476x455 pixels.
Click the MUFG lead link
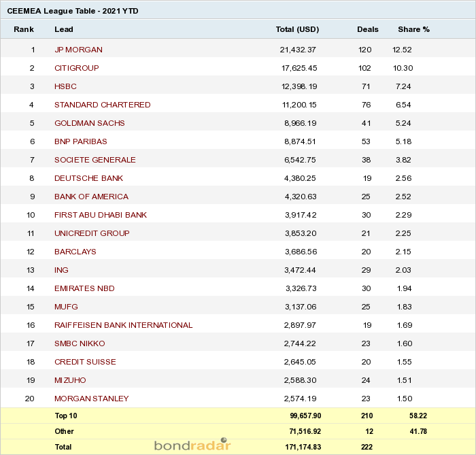[66, 307]
